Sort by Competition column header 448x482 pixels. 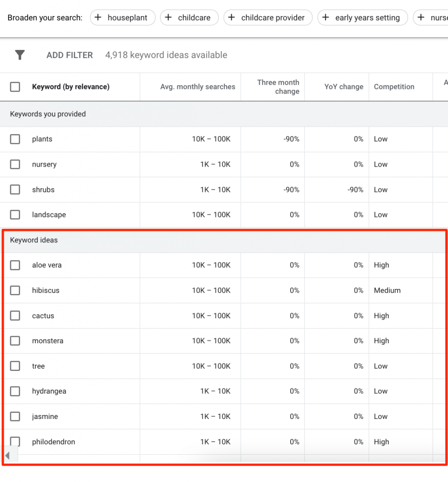(x=394, y=87)
